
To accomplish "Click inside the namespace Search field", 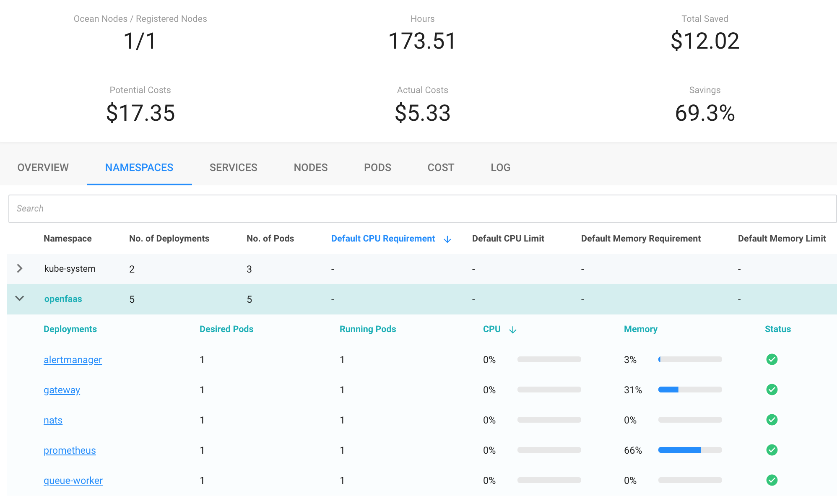I will [422, 208].
